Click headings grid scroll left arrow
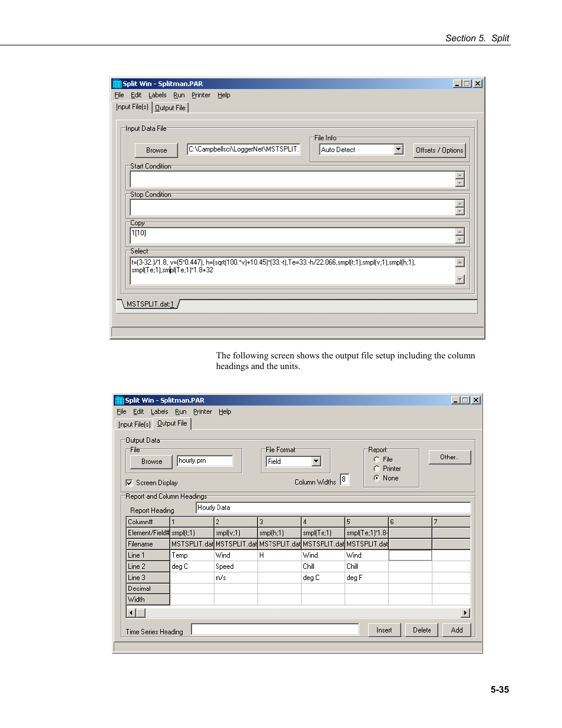The width and height of the screenshot is (562, 728). (131, 613)
